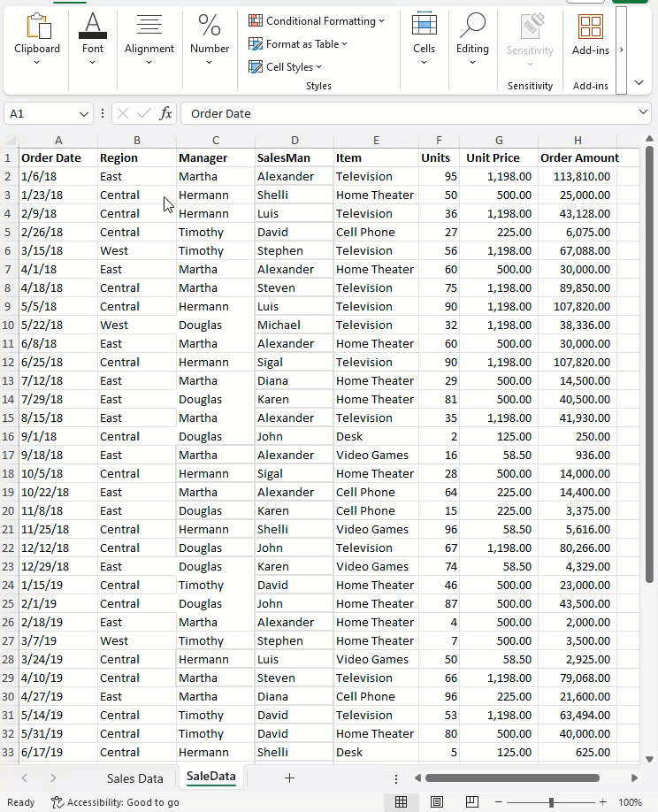Click Accessibility: Good to go status

point(115,802)
